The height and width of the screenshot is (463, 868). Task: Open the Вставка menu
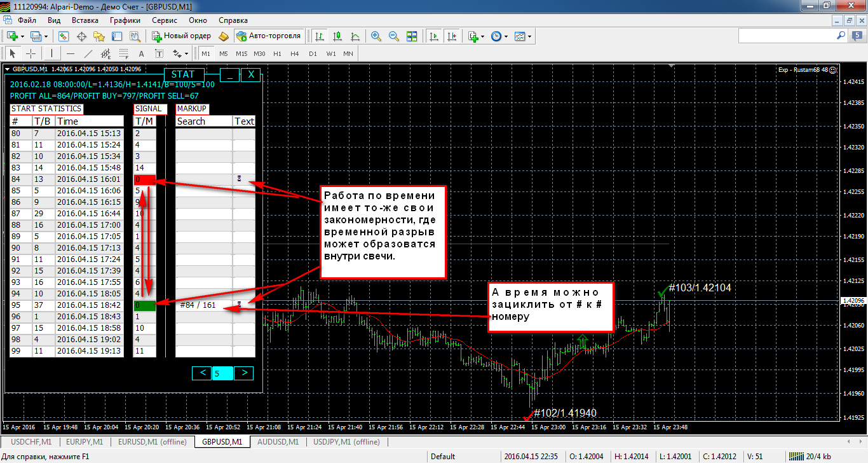tap(85, 20)
